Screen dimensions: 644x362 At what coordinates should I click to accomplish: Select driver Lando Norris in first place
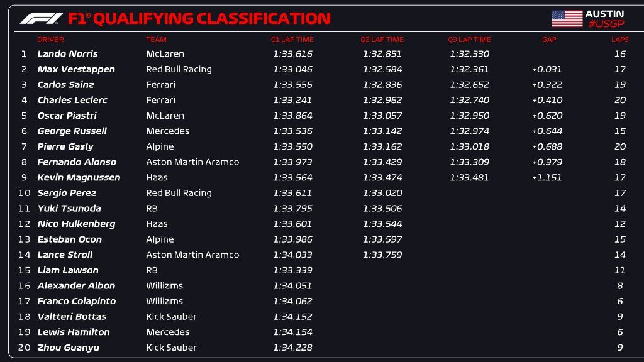point(67,54)
